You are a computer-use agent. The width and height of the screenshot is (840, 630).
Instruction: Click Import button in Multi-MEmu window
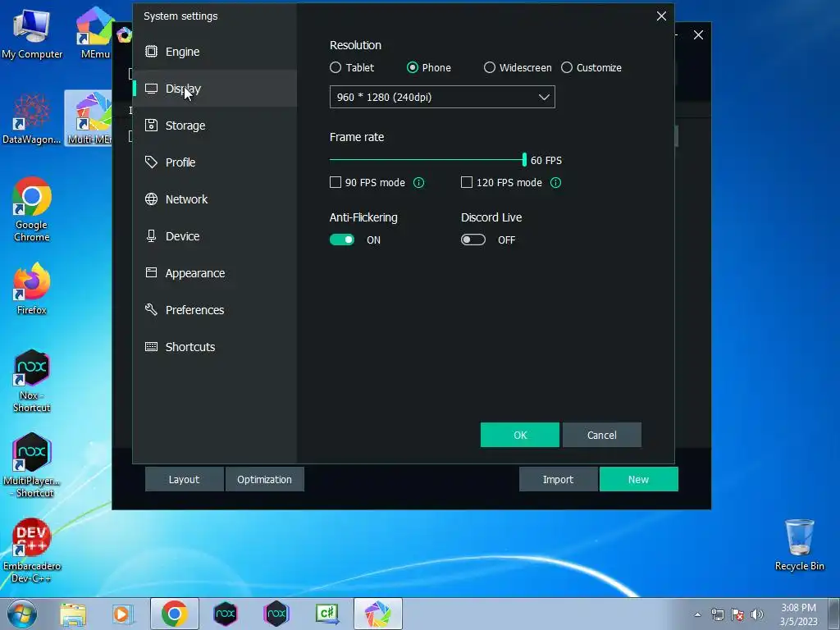pyautogui.click(x=558, y=479)
